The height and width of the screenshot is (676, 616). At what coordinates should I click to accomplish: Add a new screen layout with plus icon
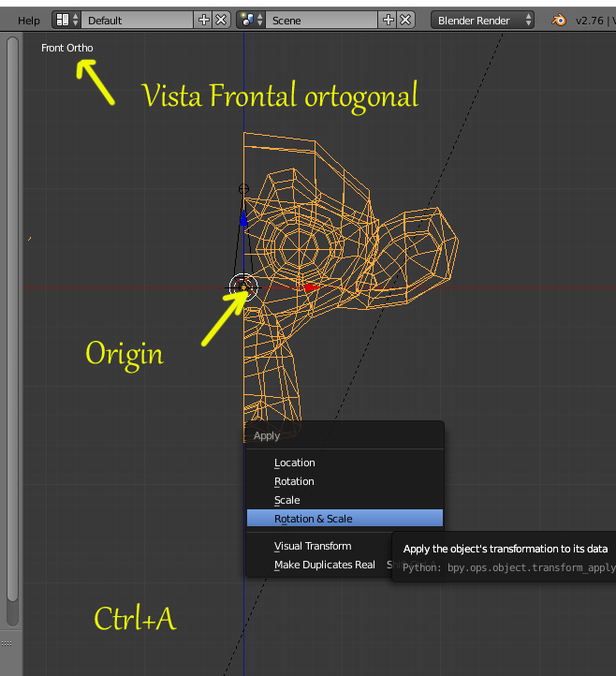203,20
